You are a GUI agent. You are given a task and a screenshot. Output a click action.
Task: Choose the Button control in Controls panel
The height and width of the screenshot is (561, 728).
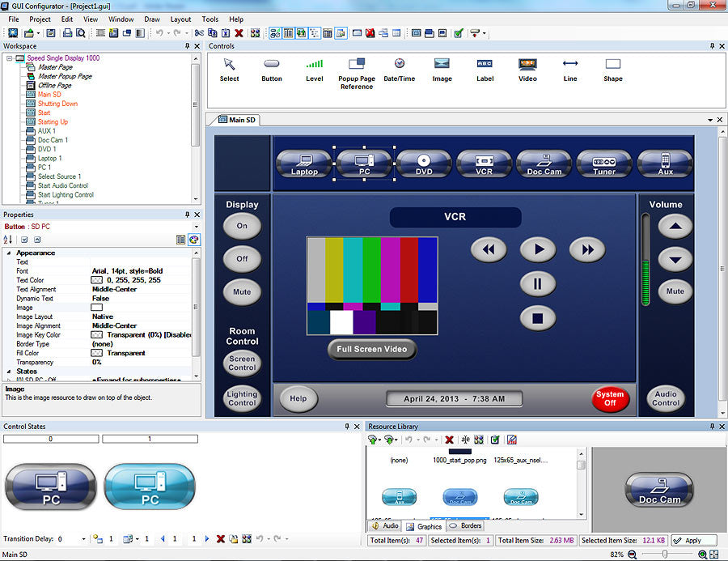pyautogui.click(x=272, y=70)
